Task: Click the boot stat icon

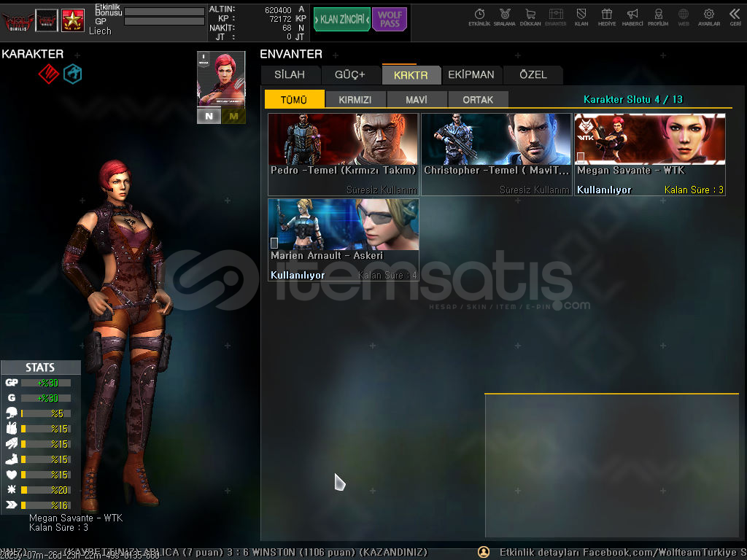Action: [x=12, y=459]
